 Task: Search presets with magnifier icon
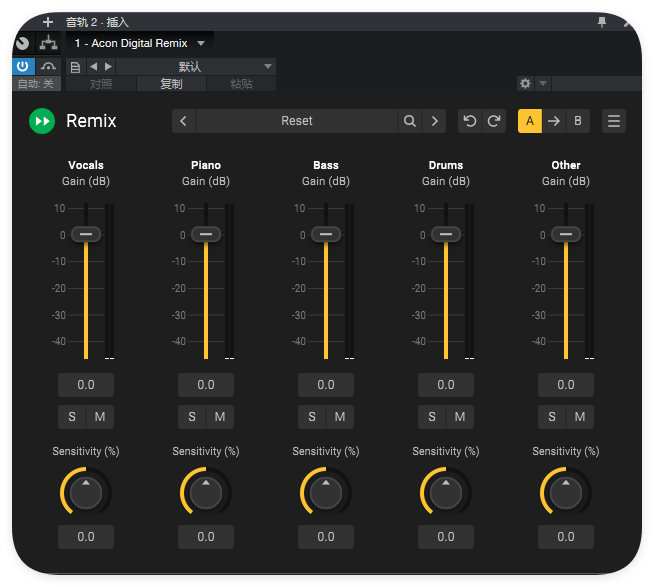(x=410, y=121)
